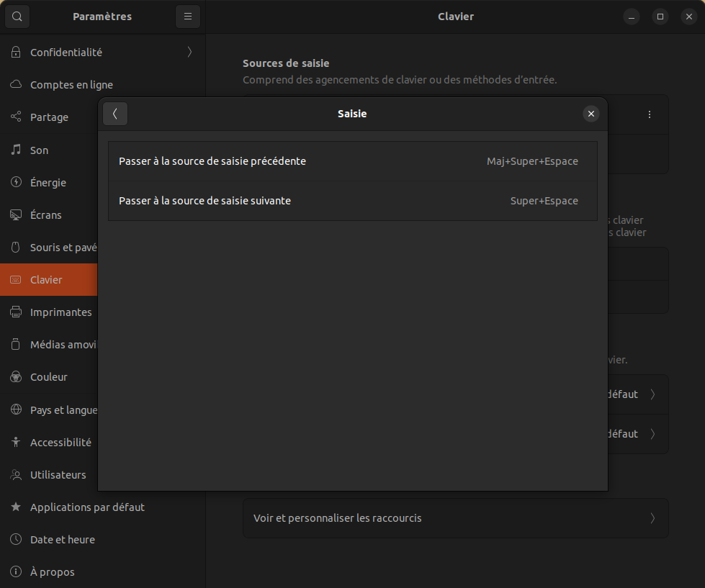The height and width of the screenshot is (588, 705).
Task: Open the three-dot menu of input source
Action: 650,114
